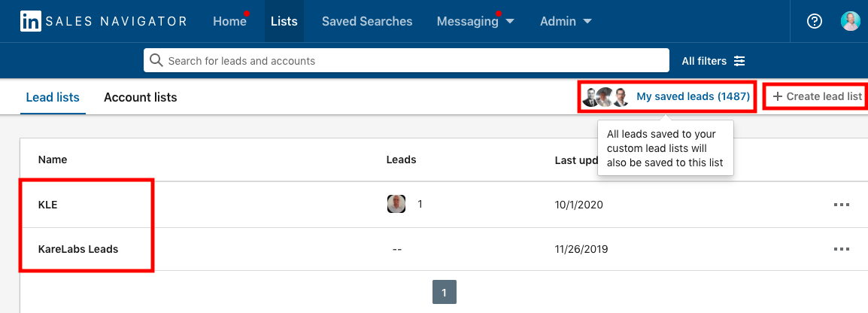Go to the Home menu item
Viewport: 868px width, 313px height.
[x=229, y=21]
